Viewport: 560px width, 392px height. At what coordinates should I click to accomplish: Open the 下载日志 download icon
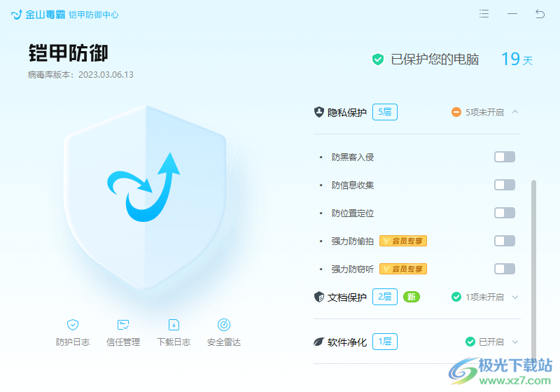174,325
